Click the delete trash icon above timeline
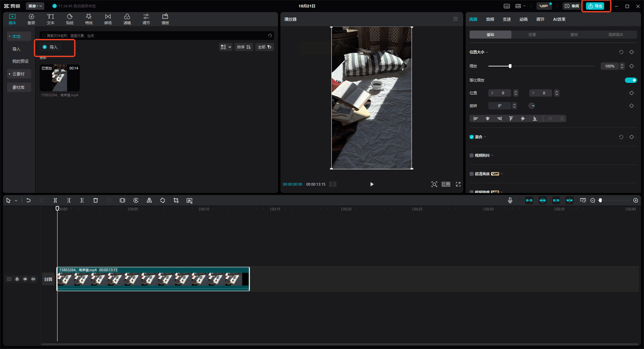 95,200
